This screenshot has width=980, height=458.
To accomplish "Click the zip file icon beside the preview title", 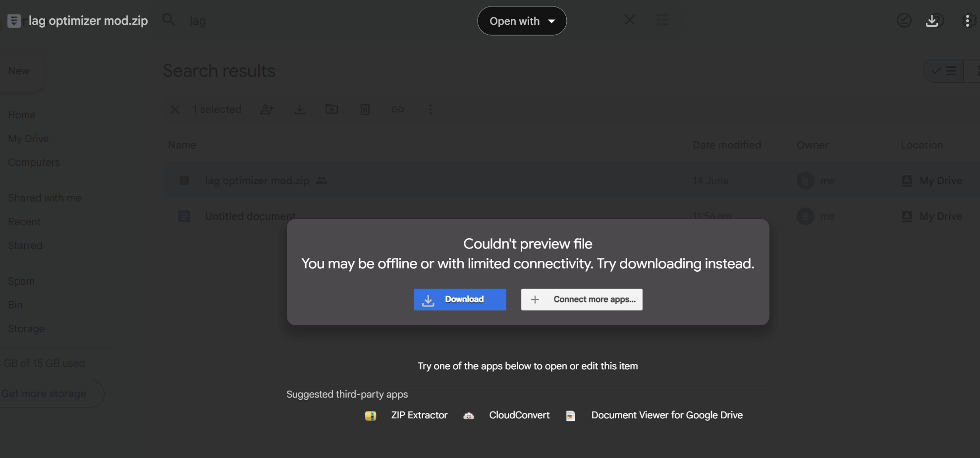I will point(14,21).
